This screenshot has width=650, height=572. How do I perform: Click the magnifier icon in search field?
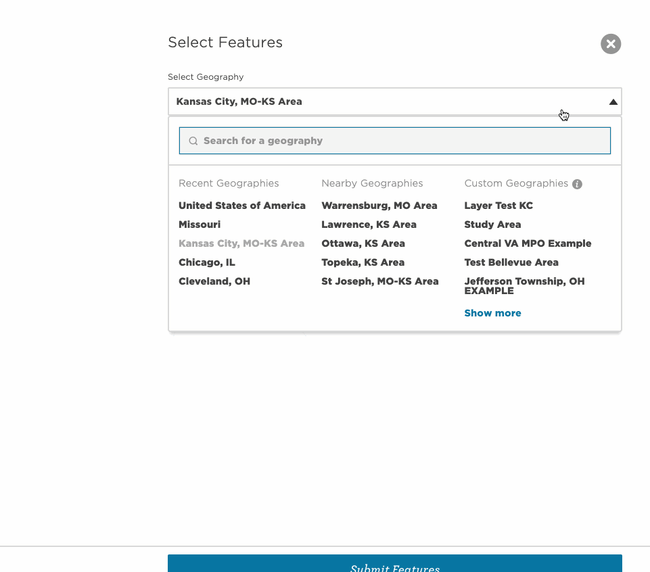point(193,141)
